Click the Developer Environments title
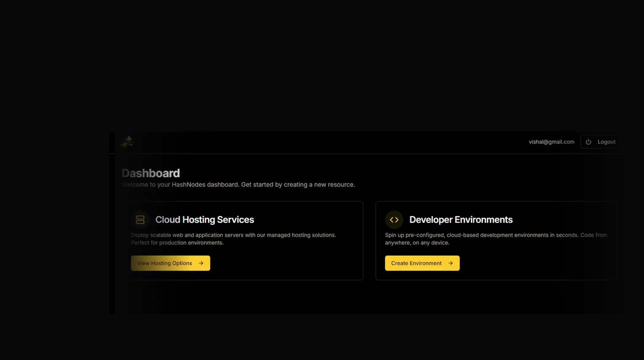The width and height of the screenshot is (644, 360). (x=461, y=219)
